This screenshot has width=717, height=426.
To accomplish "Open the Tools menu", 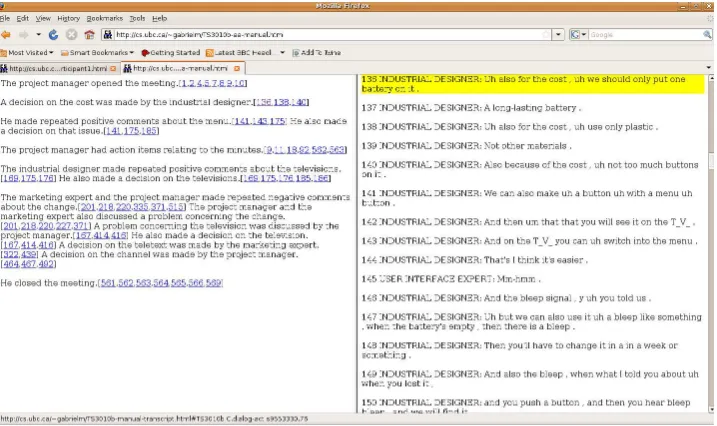I will [137, 18].
